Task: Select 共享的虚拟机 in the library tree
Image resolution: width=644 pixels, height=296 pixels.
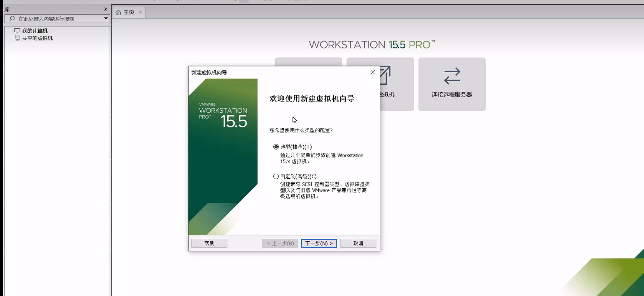Action: [x=37, y=38]
